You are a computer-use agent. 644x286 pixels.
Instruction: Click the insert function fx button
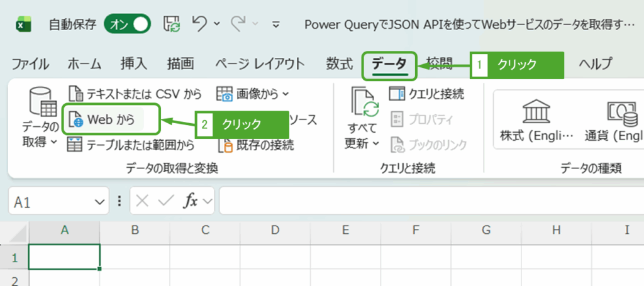click(x=191, y=202)
